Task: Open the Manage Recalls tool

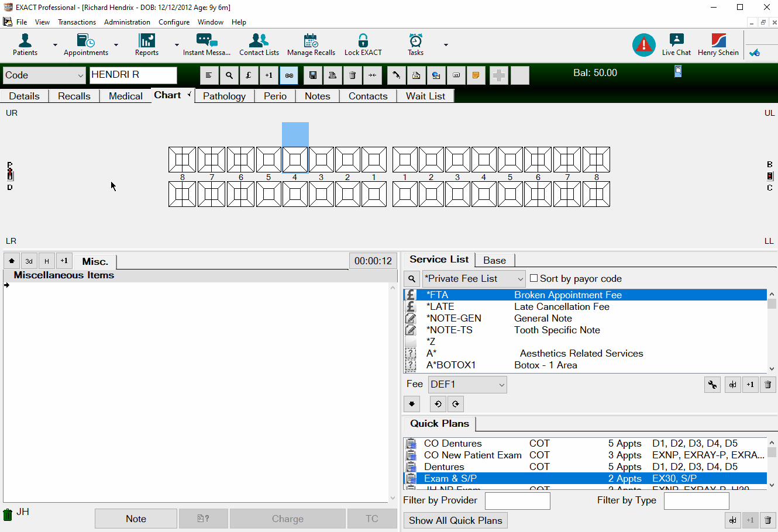Action: (311, 44)
